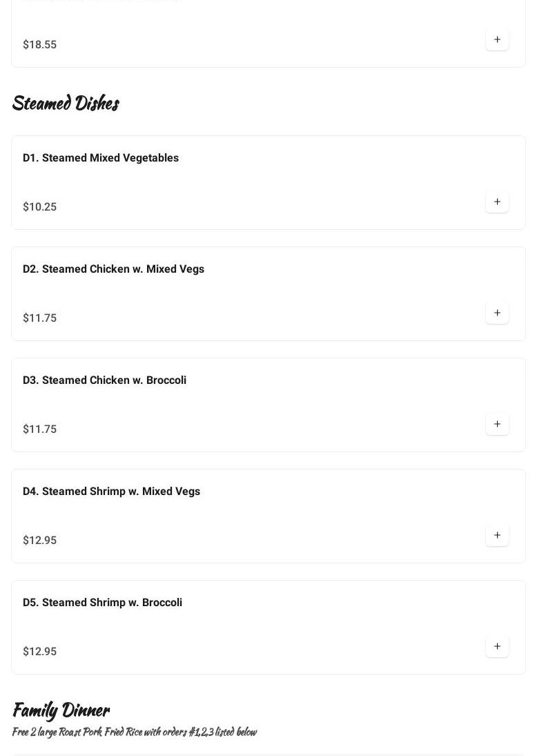Viewport: 537px width, 756px height.
Task: Add D3 Steamed Chicken w. Broccoli
Action: (x=497, y=425)
